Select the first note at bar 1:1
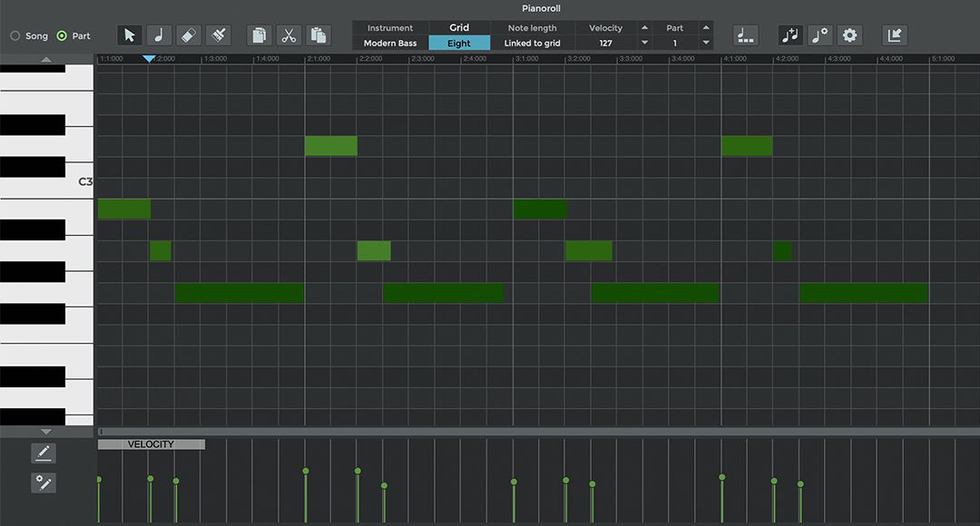Screen dimensions: 980x526 (x=124, y=209)
